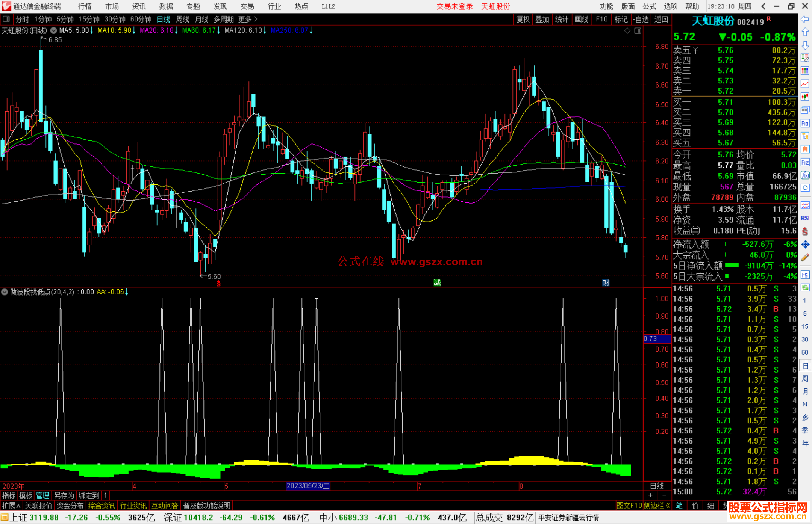Click the F10 info icon in sidebar
Viewport: 812px width, 524px height.
(x=805, y=123)
